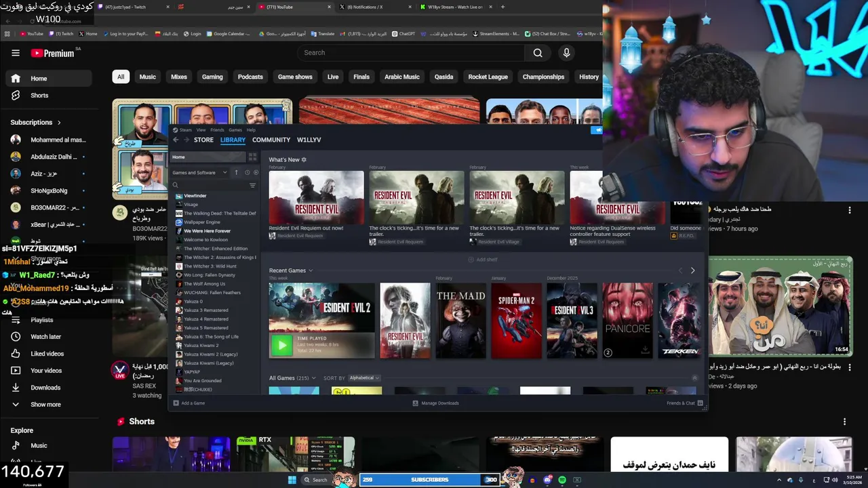The height and width of the screenshot is (488, 868).
Task: Open Spotify from the taskbar
Action: click(x=562, y=480)
